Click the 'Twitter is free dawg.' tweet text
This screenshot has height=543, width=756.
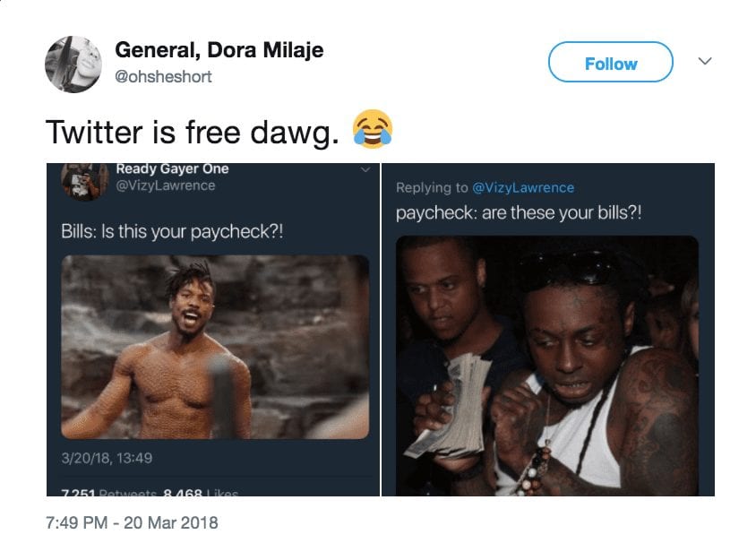coord(193,132)
